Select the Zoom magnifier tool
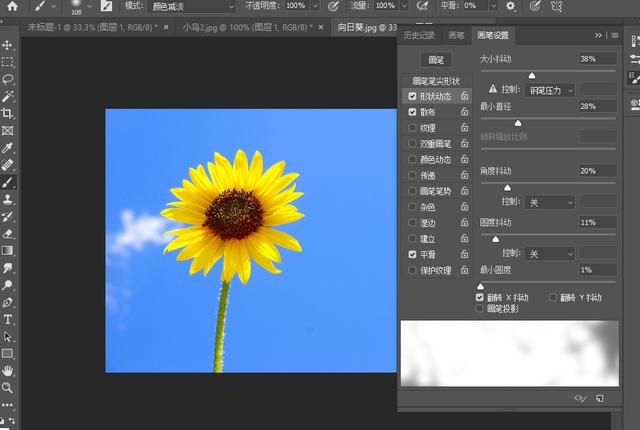The width and height of the screenshot is (640, 430). (x=8, y=387)
